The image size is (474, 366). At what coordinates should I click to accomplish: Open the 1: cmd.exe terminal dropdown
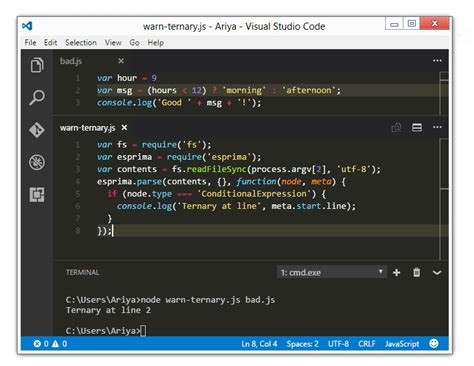click(x=332, y=272)
